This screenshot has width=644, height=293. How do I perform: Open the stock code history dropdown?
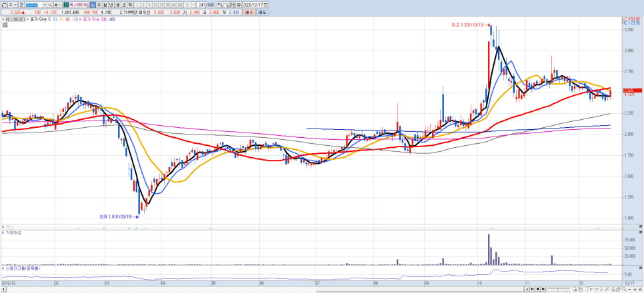45,5
